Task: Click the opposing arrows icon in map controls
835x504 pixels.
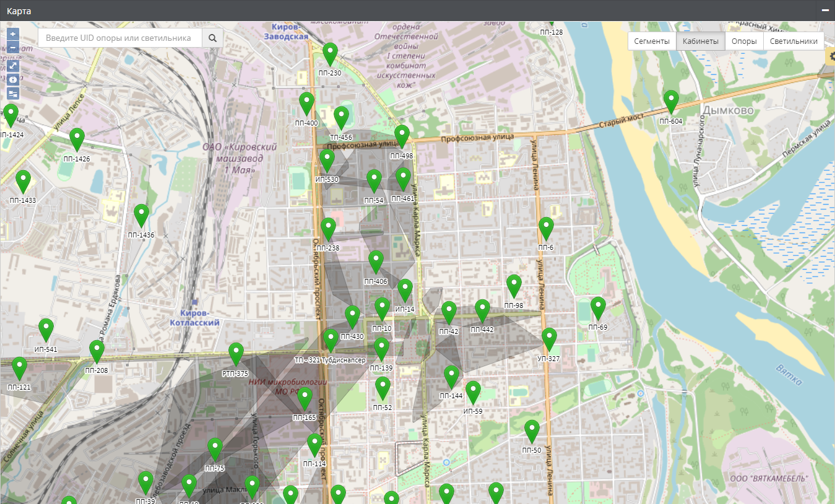Action: coord(14,94)
